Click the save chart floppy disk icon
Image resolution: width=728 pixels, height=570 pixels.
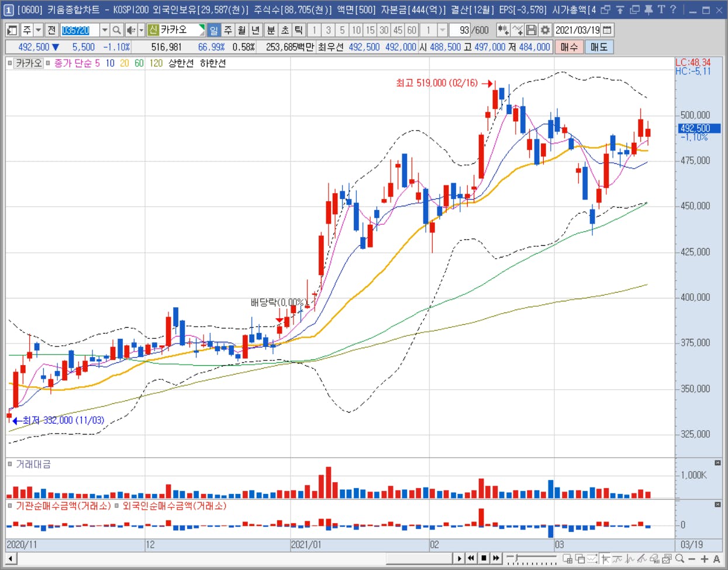coord(531,30)
